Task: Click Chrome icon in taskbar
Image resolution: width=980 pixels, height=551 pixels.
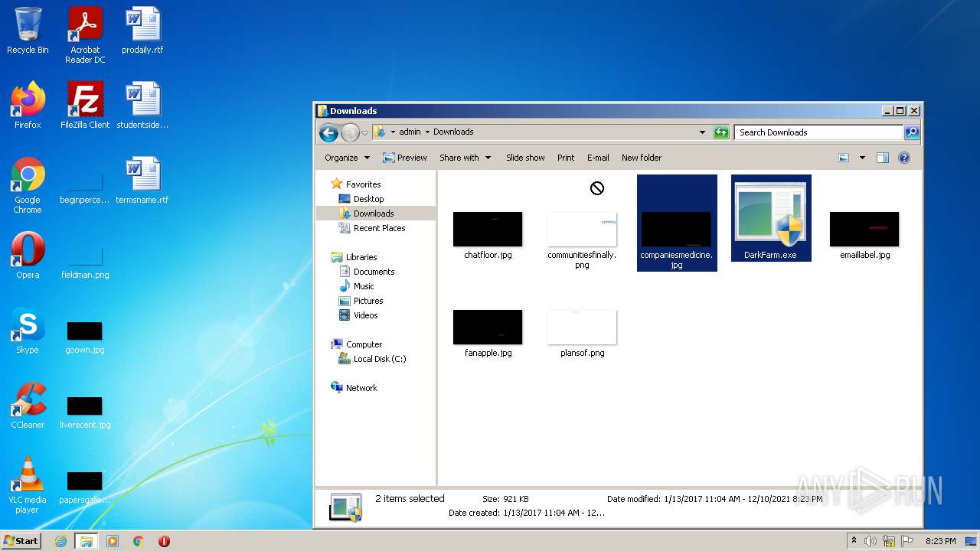Action: 139,541
